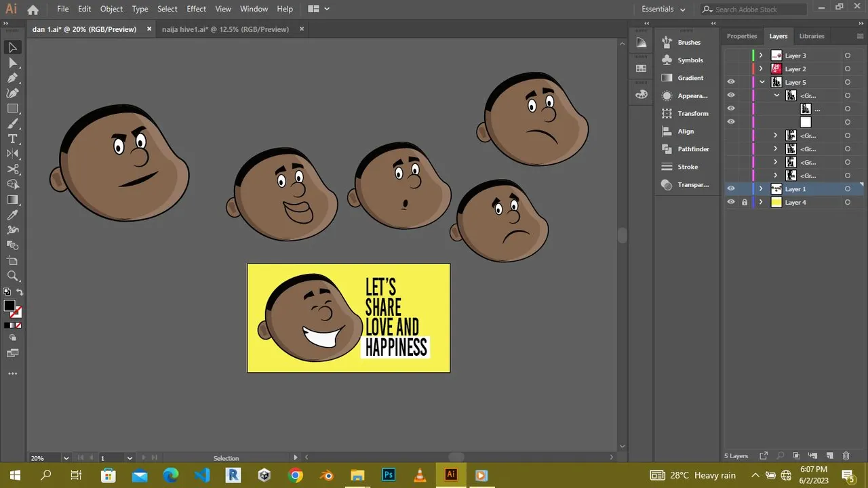Image resolution: width=868 pixels, height=488 pixels.
Task: Open Arrange Documents dropdown
Action: [x=319, y=9]
